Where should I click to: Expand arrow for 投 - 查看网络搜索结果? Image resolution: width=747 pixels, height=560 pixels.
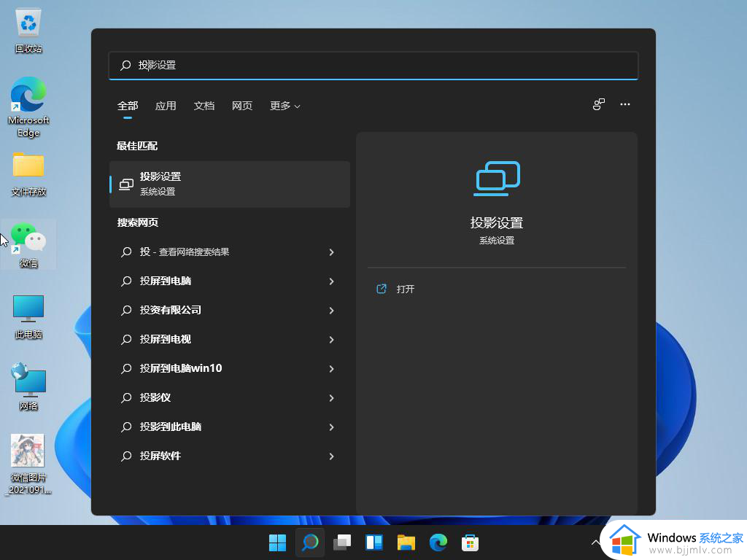click(x=332, y=252)
